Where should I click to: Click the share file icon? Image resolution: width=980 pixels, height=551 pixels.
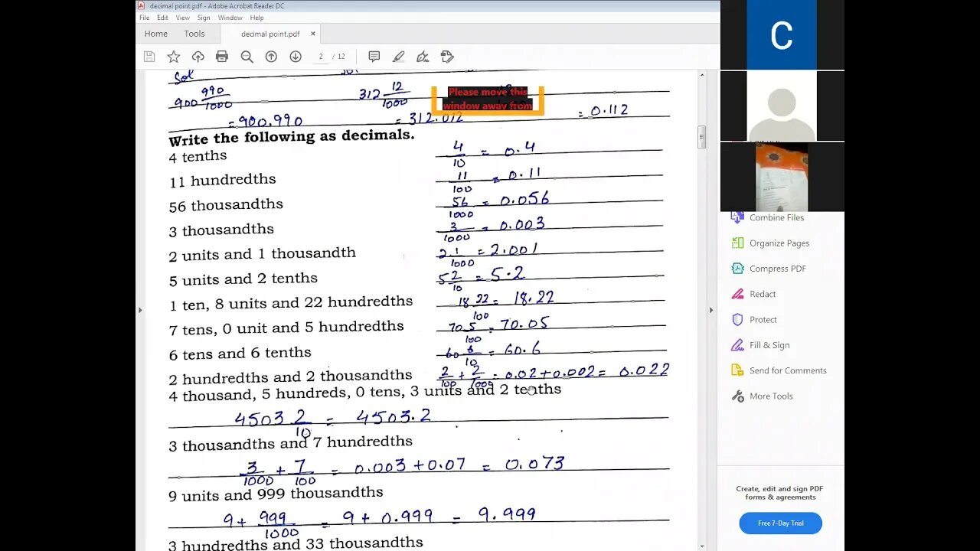(x=447, y=57)
